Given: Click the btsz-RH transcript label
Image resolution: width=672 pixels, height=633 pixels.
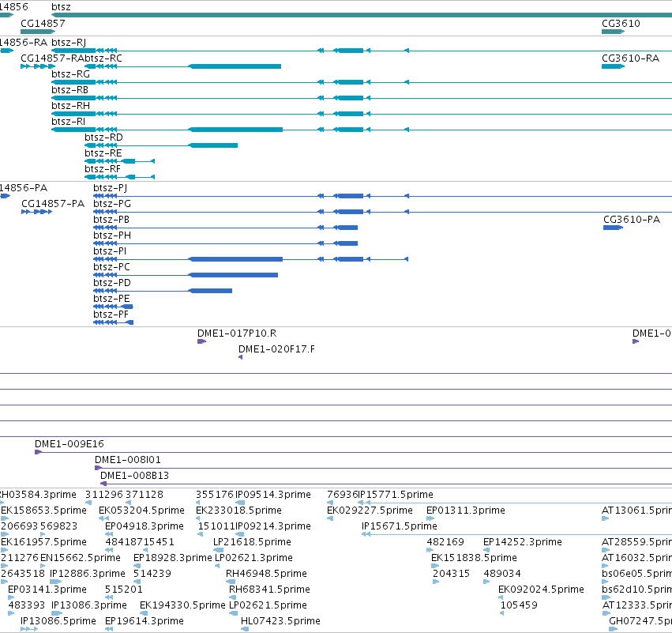Looking at the screenshot, I should point(71,106).
